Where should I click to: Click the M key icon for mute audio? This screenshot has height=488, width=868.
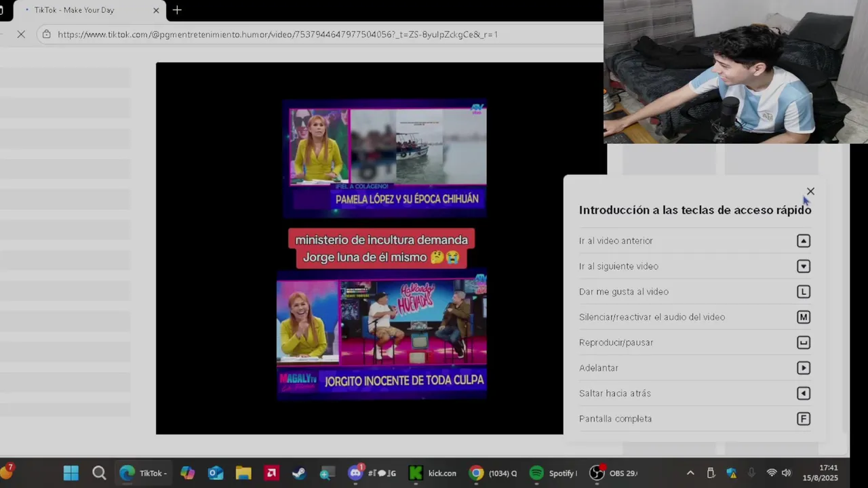tap(804, 317)
